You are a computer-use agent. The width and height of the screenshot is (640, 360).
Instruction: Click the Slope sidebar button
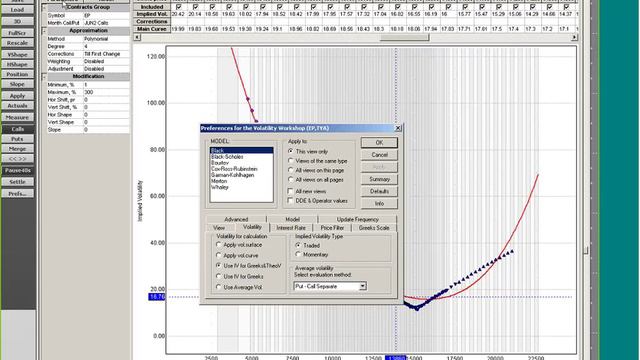coord(17,84)
